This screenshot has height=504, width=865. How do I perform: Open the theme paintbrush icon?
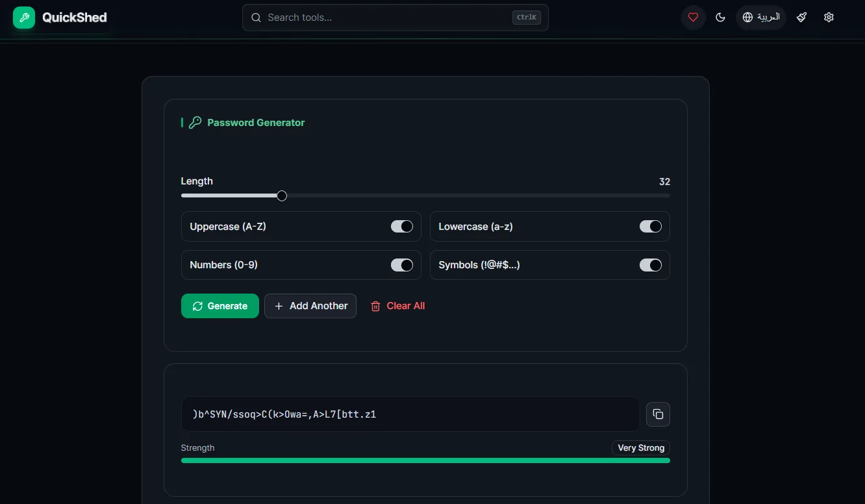pyautogui.click(x=802, y=18)
